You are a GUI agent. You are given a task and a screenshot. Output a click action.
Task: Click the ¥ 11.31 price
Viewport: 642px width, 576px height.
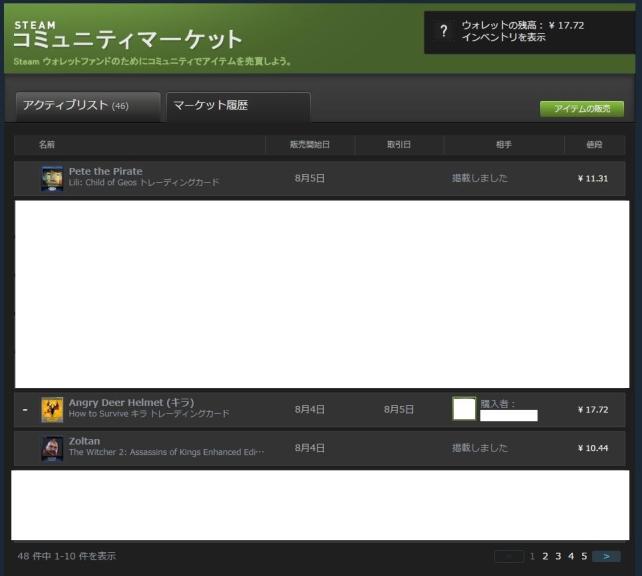pos(592,178)
